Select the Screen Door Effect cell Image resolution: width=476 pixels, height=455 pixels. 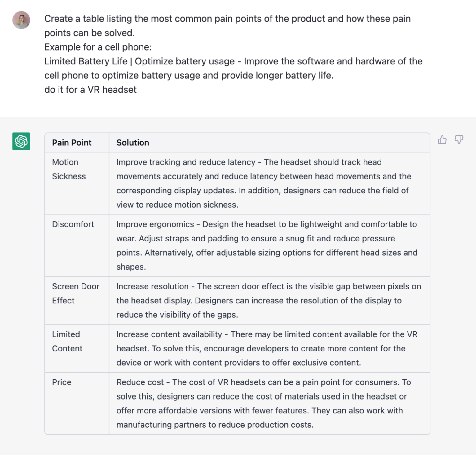(76, 293)
